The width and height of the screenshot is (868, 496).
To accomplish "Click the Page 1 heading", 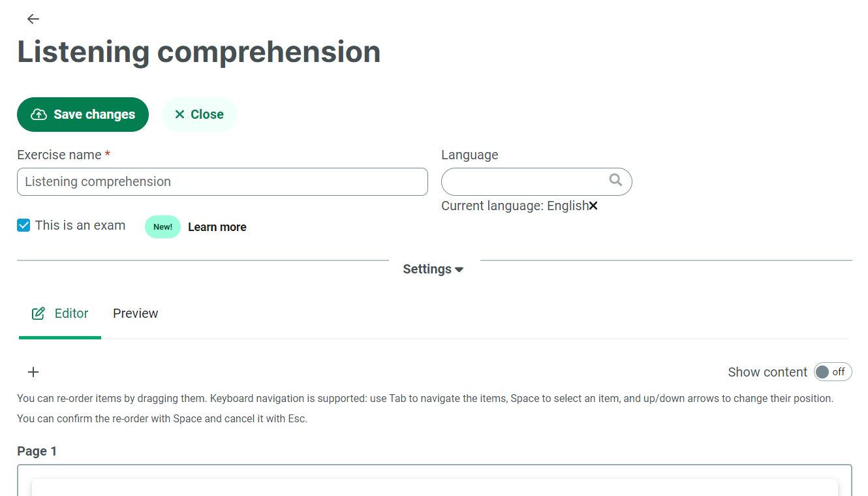I will [x=37, y=452].
